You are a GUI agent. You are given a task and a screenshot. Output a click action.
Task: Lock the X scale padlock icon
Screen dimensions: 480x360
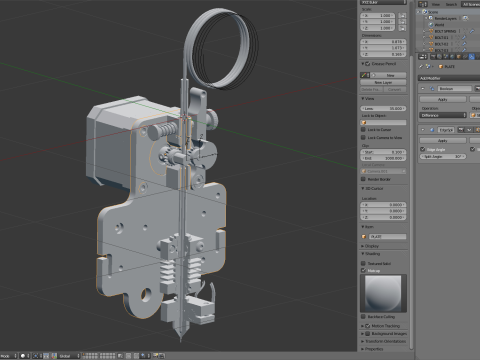pyautogui.click(x=402, y=16)
